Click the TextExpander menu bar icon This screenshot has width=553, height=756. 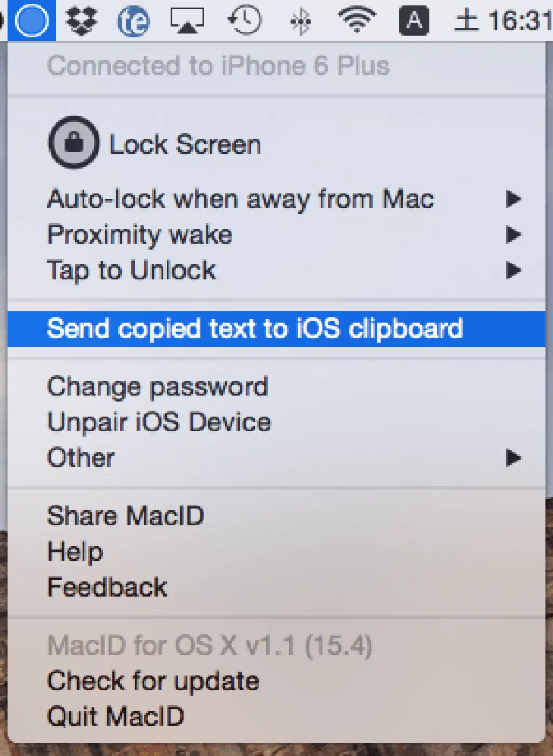(133, 22)
